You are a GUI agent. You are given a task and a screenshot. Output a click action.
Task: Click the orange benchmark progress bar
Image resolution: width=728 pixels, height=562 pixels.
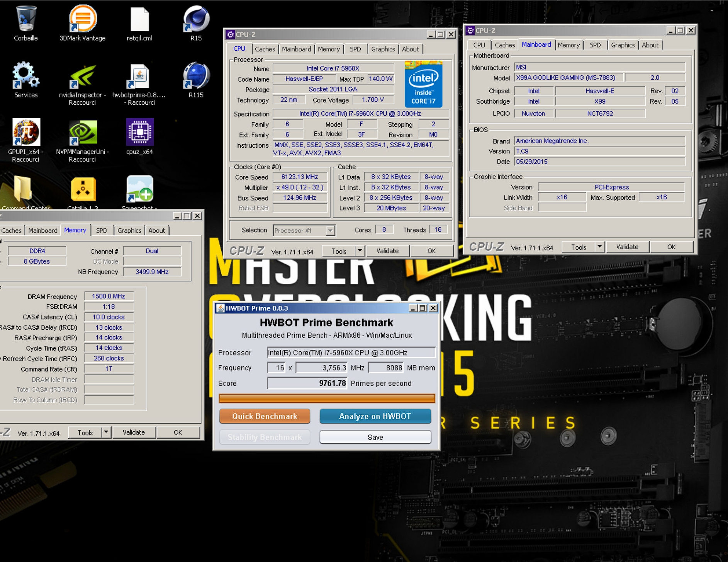click(327, 399)
